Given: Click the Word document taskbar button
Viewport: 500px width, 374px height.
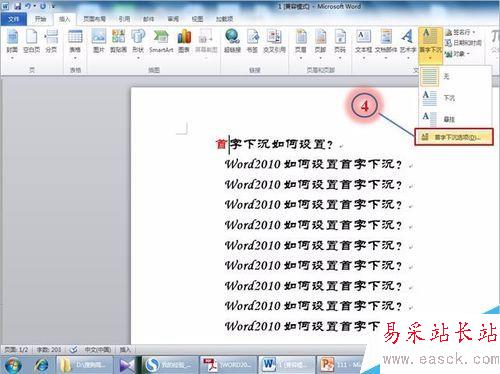Looking at the screenshot, I should point(286,365).
